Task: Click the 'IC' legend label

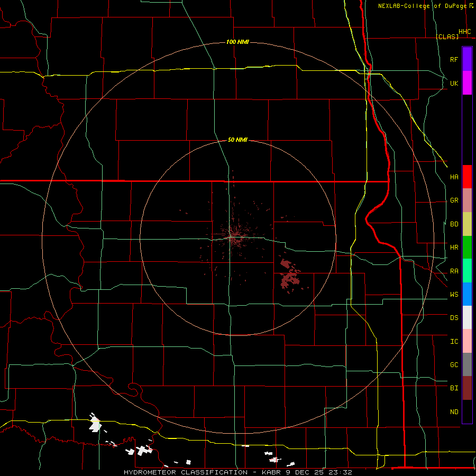Action: point(454,342)
